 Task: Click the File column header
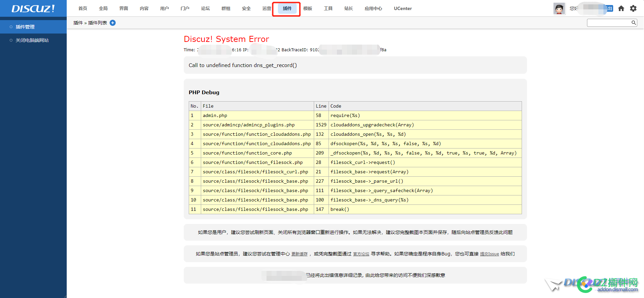257,106
